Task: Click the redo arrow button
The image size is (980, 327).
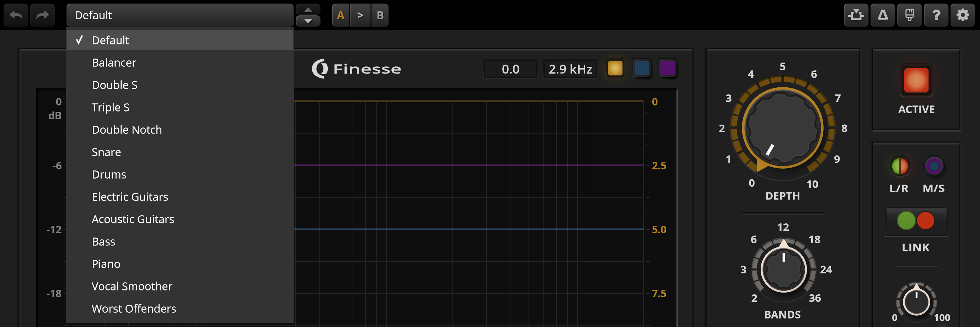Action: click(43, 15)
